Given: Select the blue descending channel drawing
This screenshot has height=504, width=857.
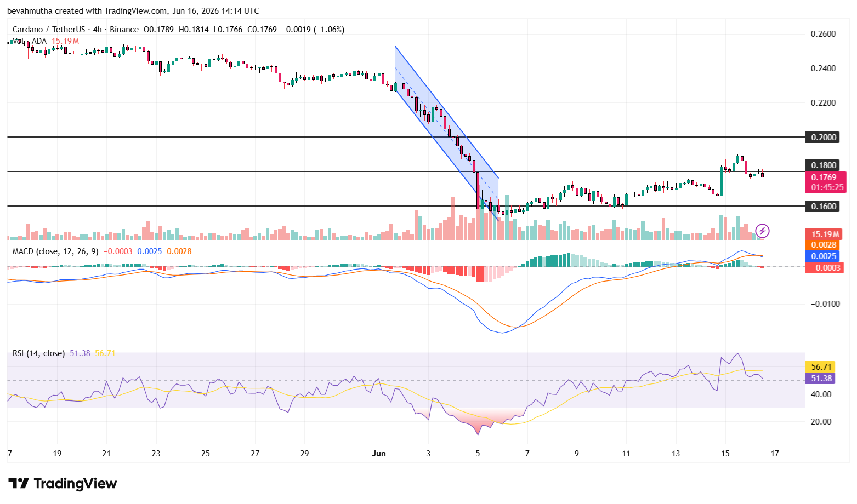Looking at the screenshot, I should coord(446,134).
